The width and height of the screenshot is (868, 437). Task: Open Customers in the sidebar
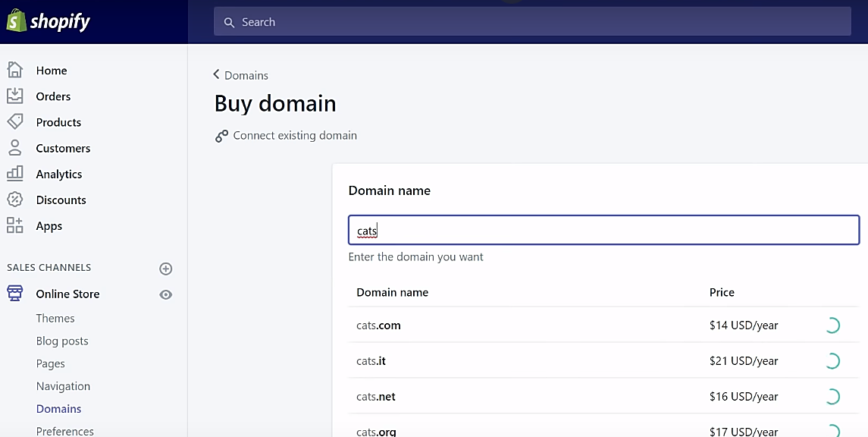point(63,149)
